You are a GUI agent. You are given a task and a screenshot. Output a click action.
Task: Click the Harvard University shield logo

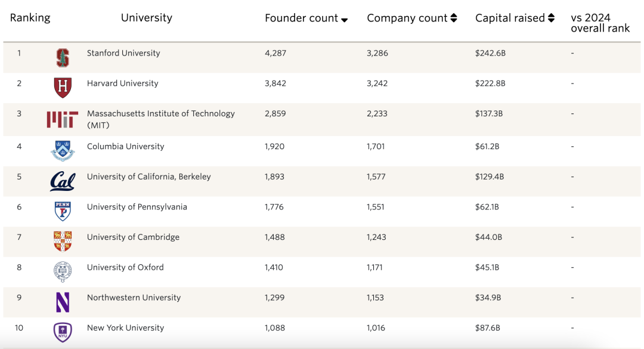(63, 88)
